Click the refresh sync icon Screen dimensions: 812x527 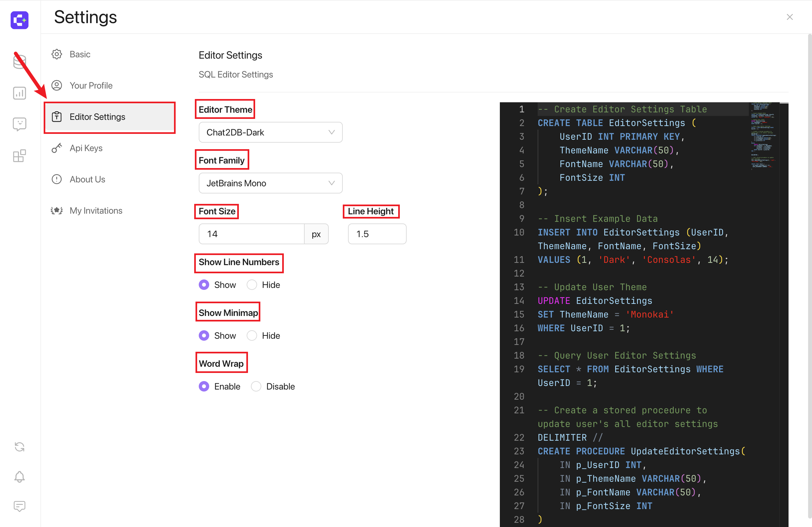pos(20,447)
